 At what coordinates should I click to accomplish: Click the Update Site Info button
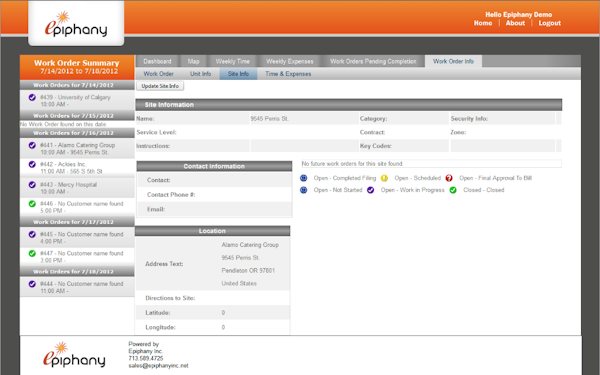tap(160, 86)
